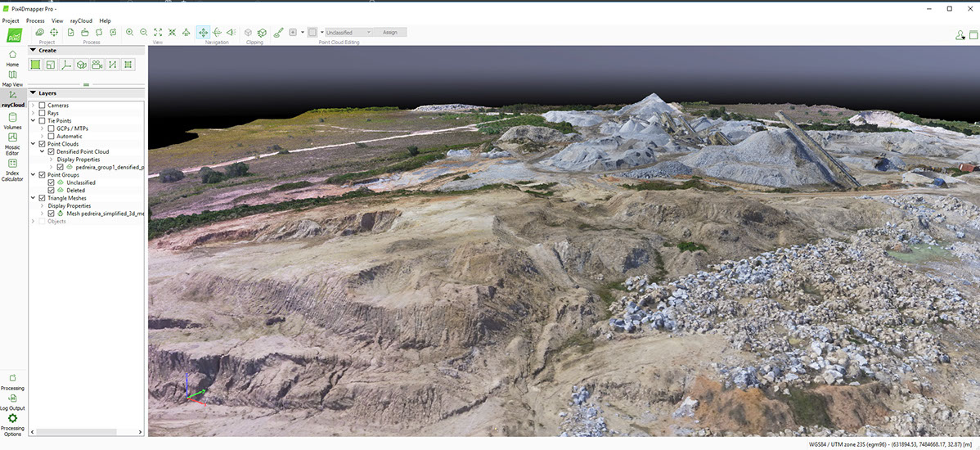980x450 pixels.
Task: Open the Volumes view in sidebar
Action: click(12, 119)
